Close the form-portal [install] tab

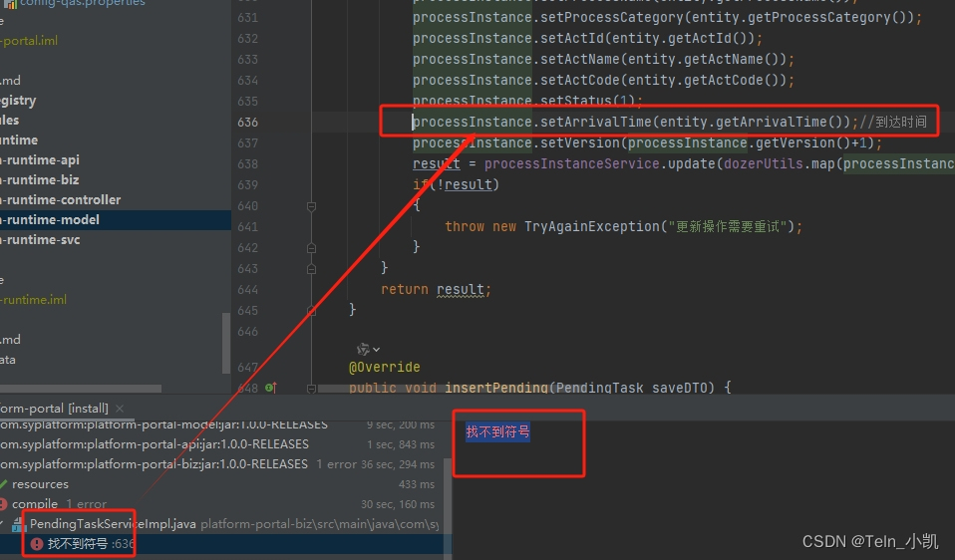[x=120, y=409]
